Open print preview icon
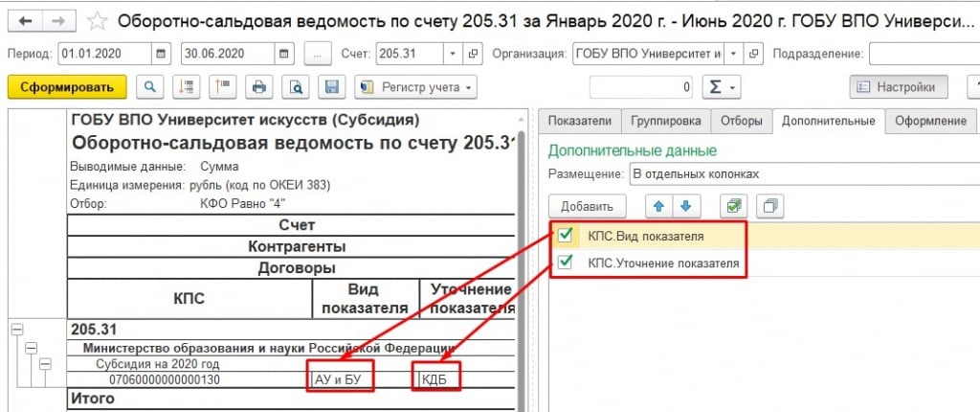The height and width of the screenshot is (412, 980). pos(295,86)
